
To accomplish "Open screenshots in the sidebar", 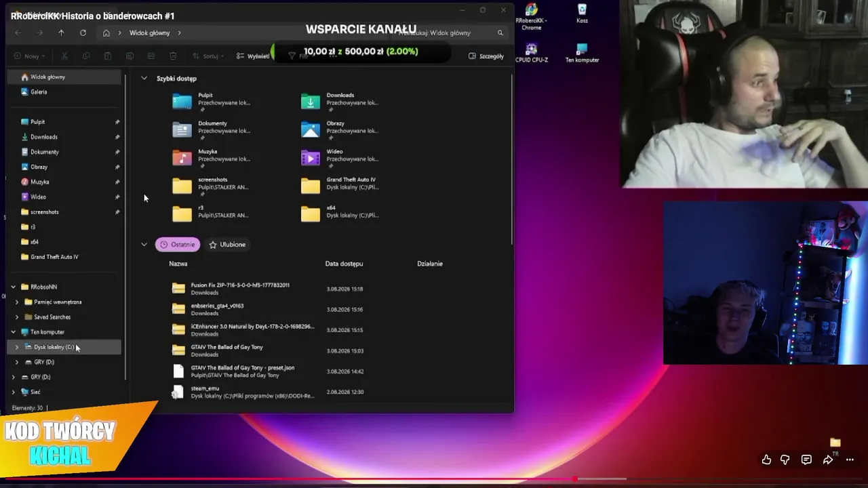I will click(64, 212).
